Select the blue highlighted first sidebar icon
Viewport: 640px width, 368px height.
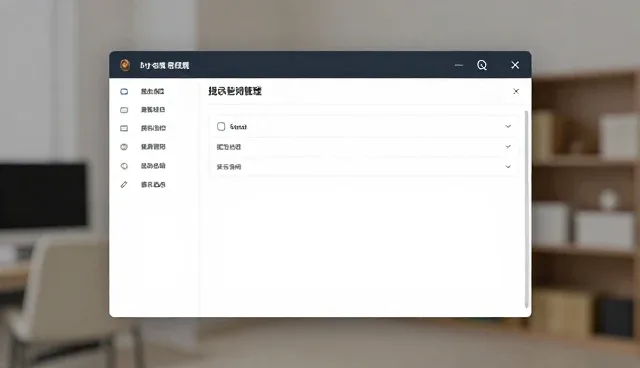(x=124, y=92)
